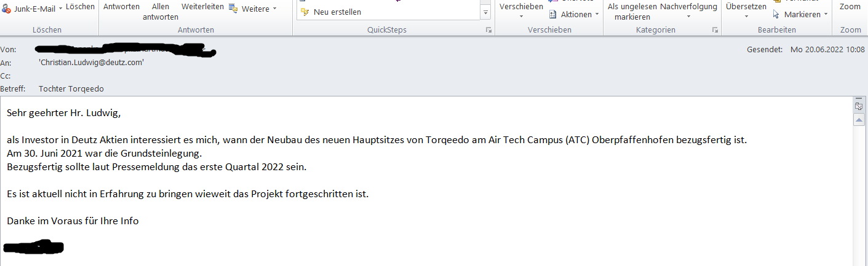Mark message Als ungelesen markieren

(x=632, y=12)
